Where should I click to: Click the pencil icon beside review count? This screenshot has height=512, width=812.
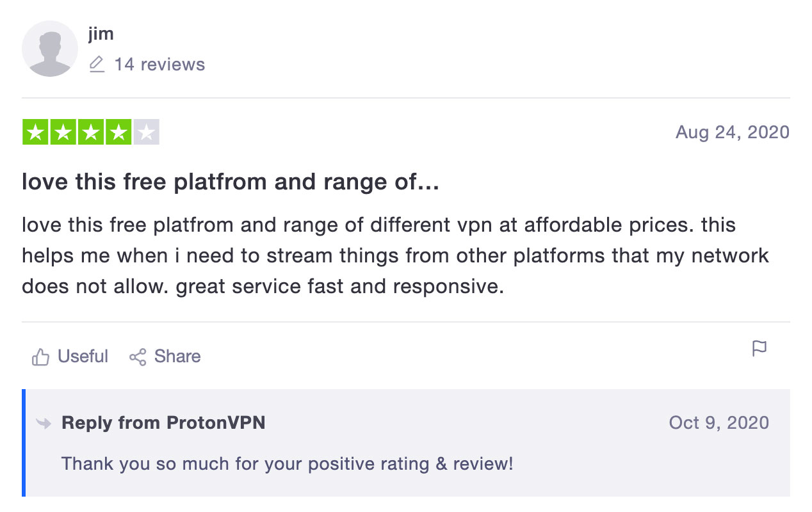97,65
